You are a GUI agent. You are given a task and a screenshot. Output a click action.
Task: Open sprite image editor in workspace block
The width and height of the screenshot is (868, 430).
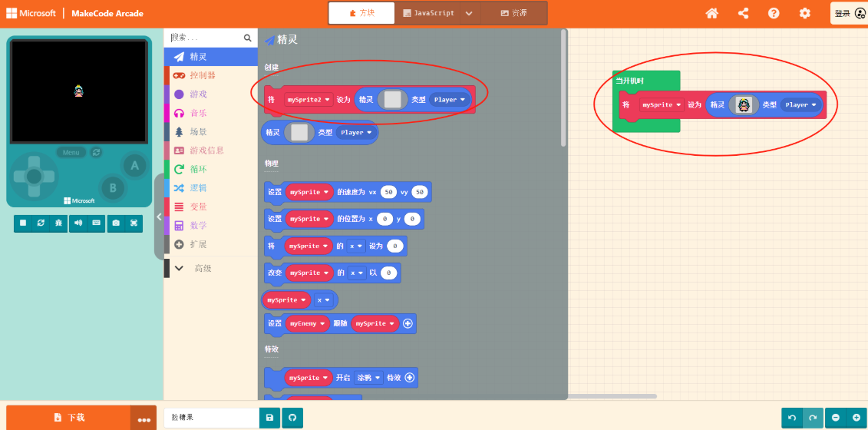[743, 105]
